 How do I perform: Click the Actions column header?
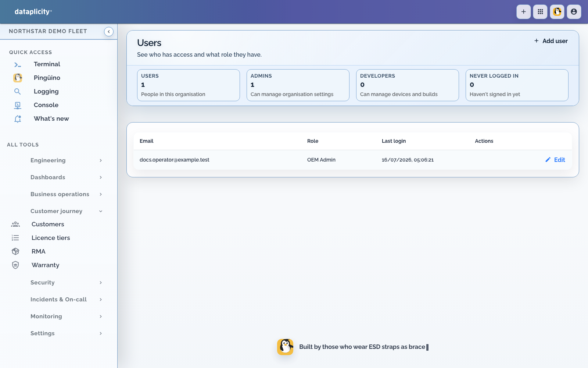(x=484, y=141)
